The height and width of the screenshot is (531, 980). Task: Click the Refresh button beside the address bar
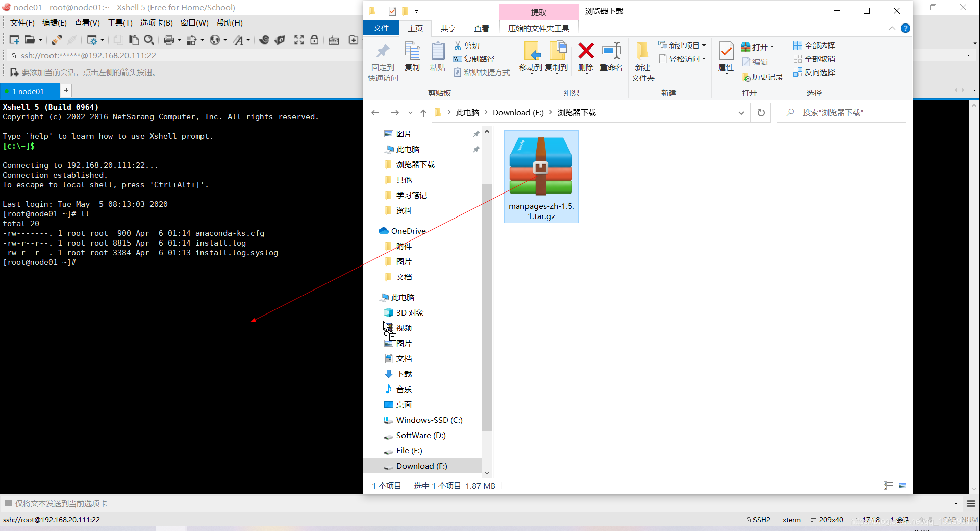761,113
